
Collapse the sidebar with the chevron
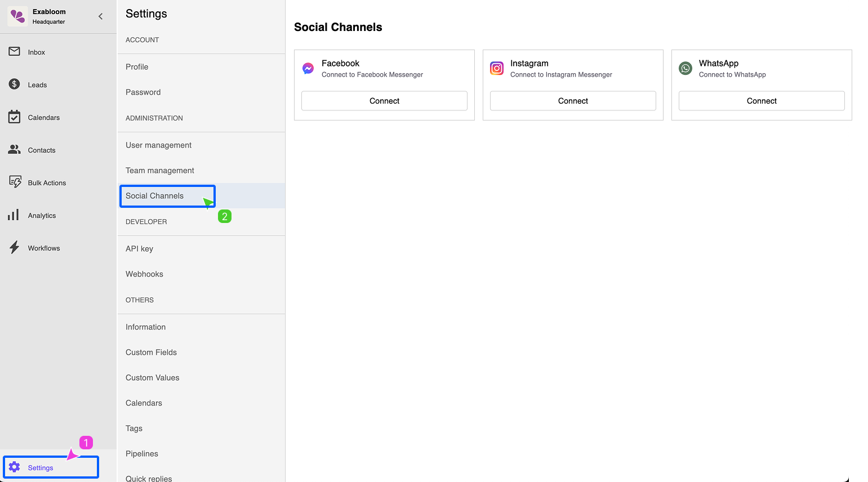tap(100, 16)
